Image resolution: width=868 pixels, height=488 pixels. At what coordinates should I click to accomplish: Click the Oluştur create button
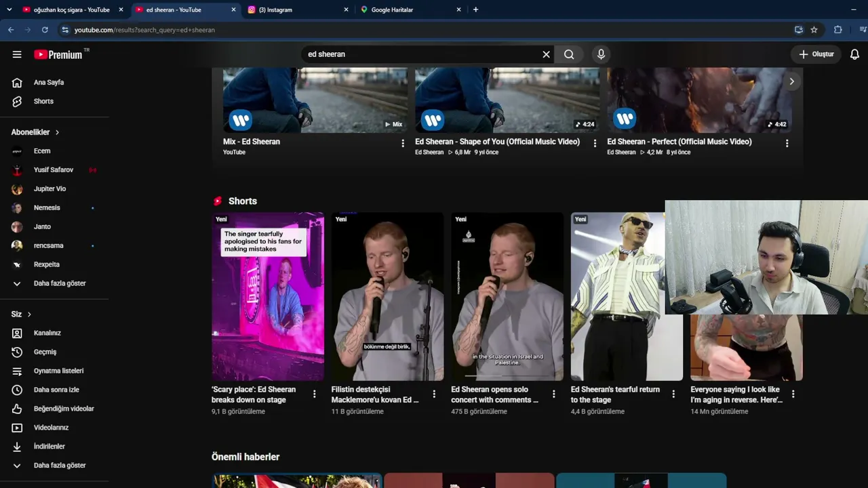click(x=816, y=54)
